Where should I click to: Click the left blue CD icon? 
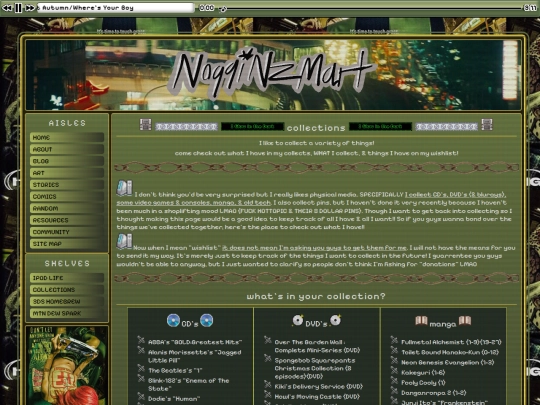tap(173, 320)
